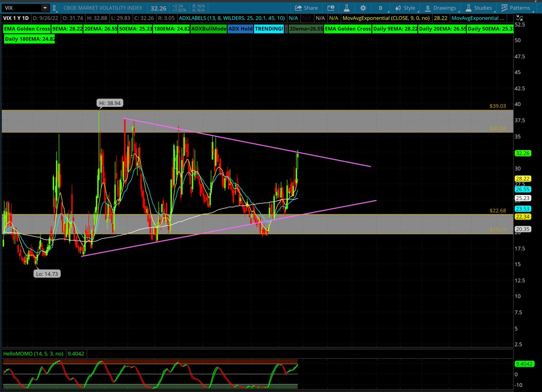Click the Hi: 38.94 bubble
The height and width of the screenshot is (392, 542).
tap(111, 103)
